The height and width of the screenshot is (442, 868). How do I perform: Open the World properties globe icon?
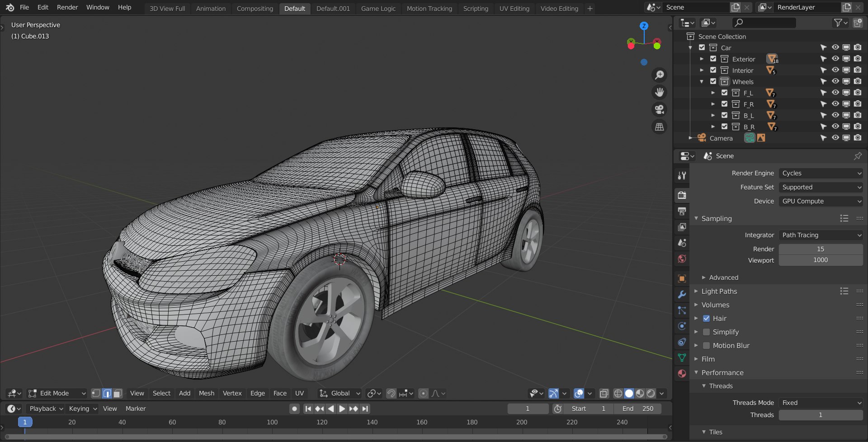point(682,259)
